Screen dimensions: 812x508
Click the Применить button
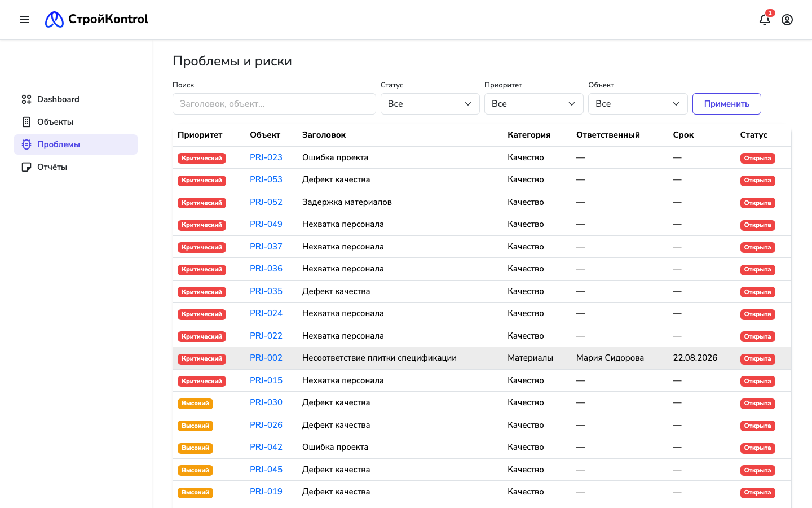[726, 104]
